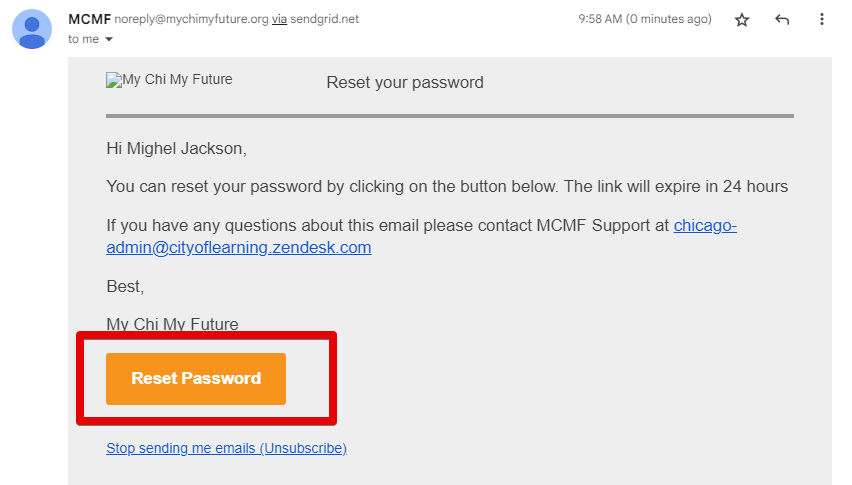Viewport: 852px width, 485px height.
Task: Click the underlined "via" link in header
Action: tap(279, 19)
